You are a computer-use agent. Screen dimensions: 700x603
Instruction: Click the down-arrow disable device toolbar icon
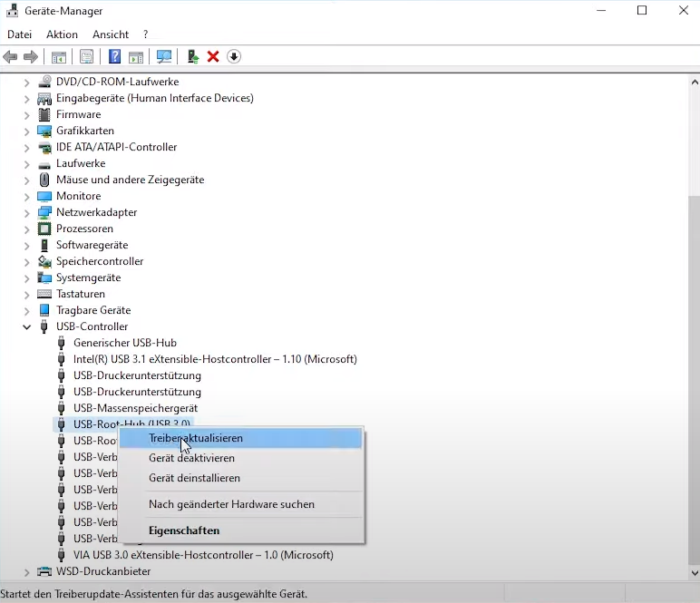(234, 56)
